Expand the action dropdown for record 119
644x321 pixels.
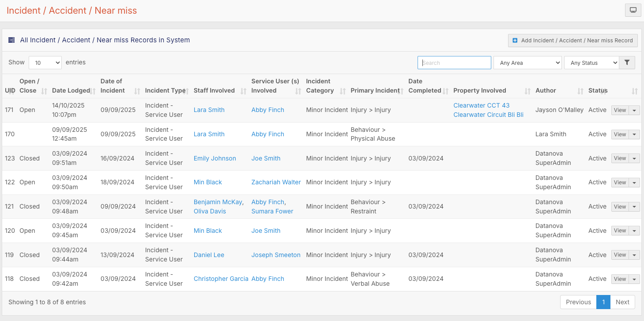634,255
